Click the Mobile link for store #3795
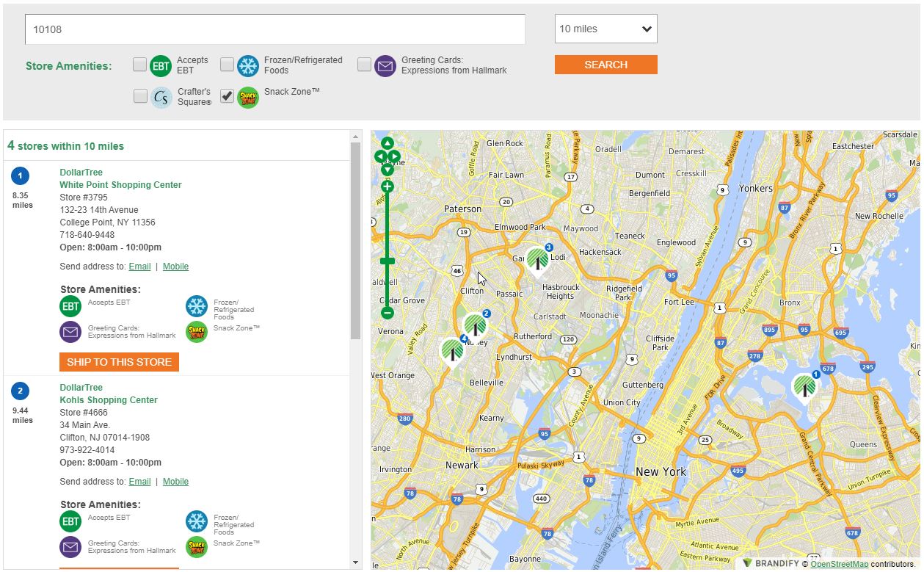Screen dimensions: 924x572 point(175,267)
